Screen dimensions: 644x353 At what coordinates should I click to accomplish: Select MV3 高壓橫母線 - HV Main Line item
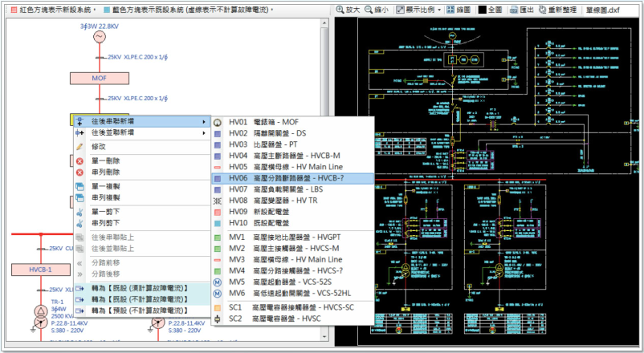tap(293, 259)
